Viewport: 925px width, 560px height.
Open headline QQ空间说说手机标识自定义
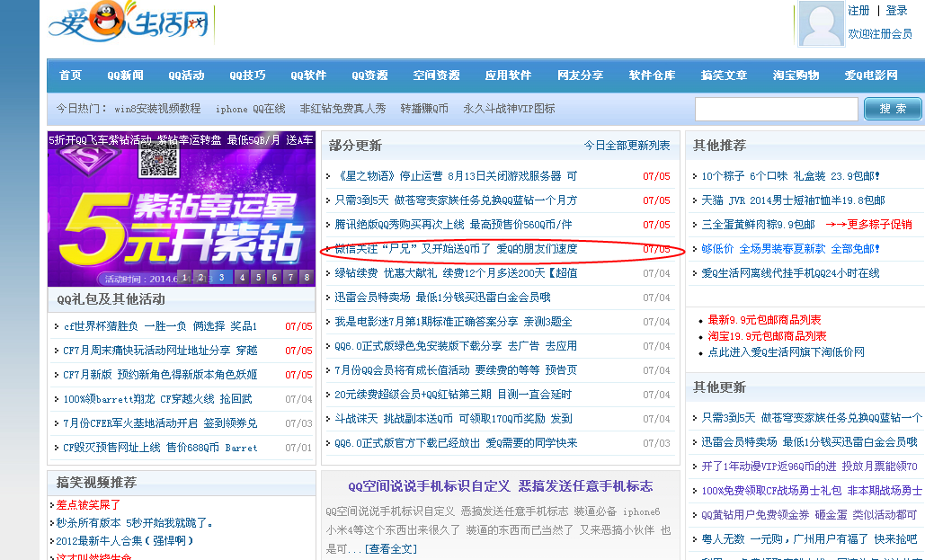(500, 486)
